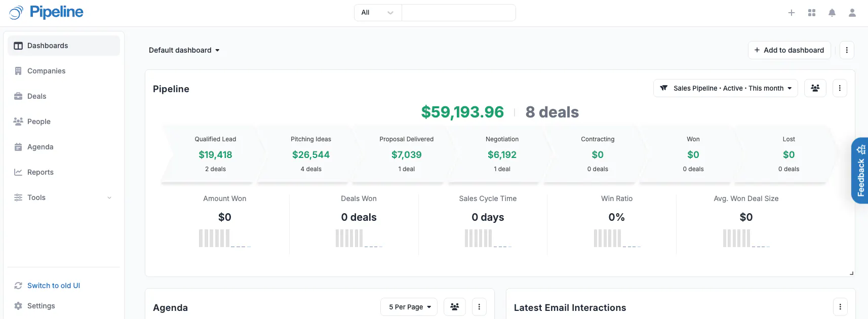Select the Contracting stage
The width and height of the screenshot is (868, 319).
point(598,154)
